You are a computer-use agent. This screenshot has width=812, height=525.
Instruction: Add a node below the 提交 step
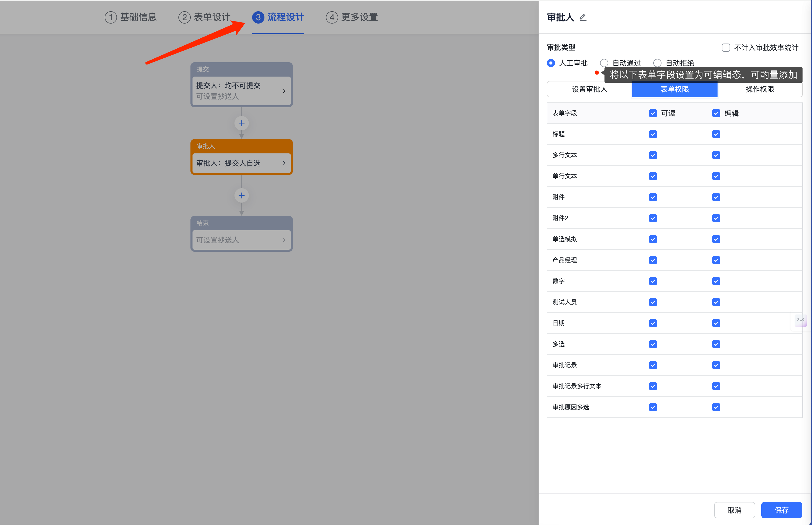pos(242,123)
